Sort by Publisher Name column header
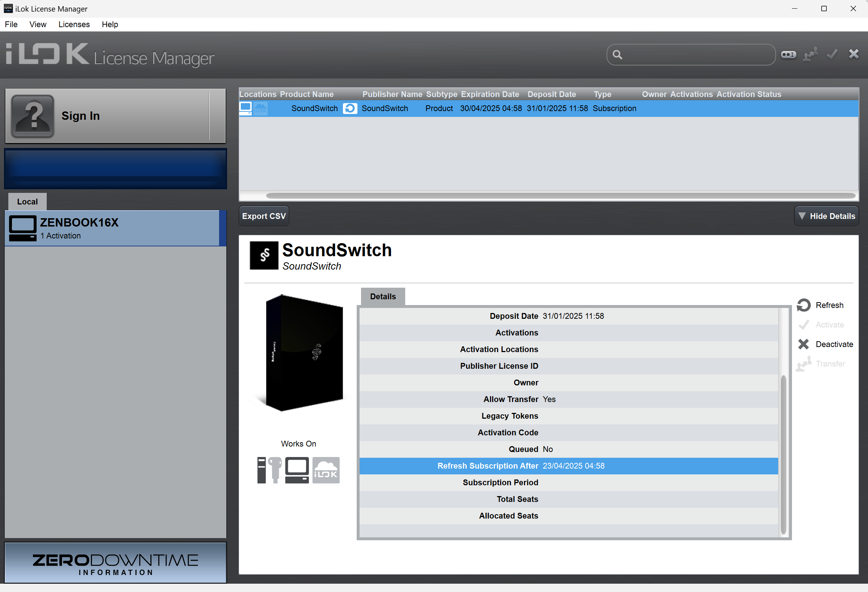Screen dimensions: 868x592 click(x=392, y=94)
